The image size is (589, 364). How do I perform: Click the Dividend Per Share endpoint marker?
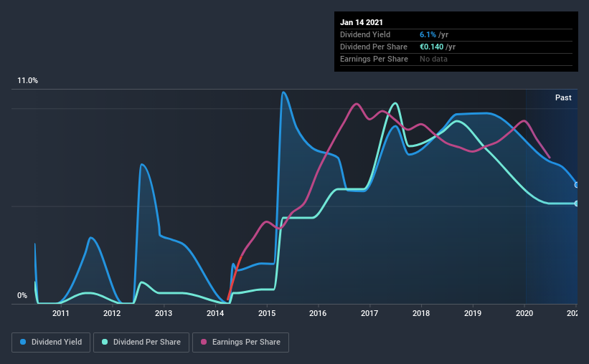pyautogui.click(x=576, y=203)
